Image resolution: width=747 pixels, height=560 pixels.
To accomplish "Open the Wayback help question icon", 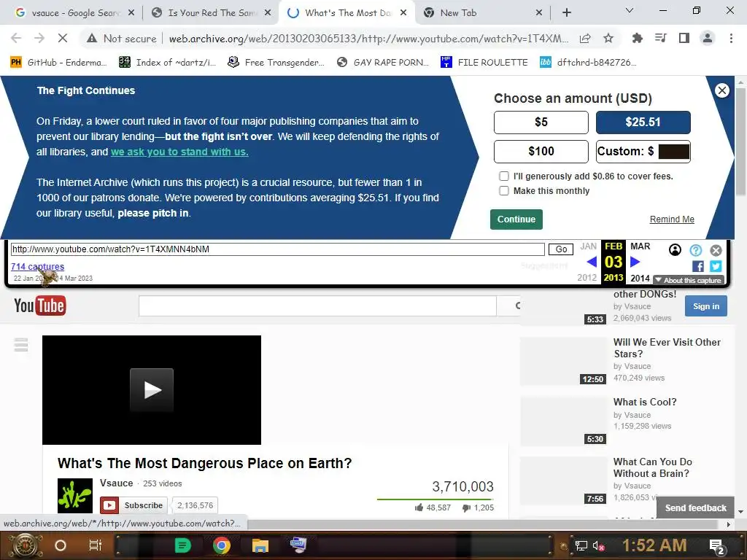I will tap(695, 250).
